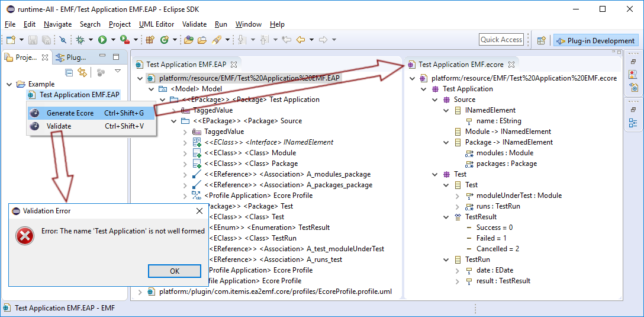Open the Debug configurations dropdown arrow
The height and width of the screenshot is (317, 644).
pyautogui.click(x=91, y=40)
